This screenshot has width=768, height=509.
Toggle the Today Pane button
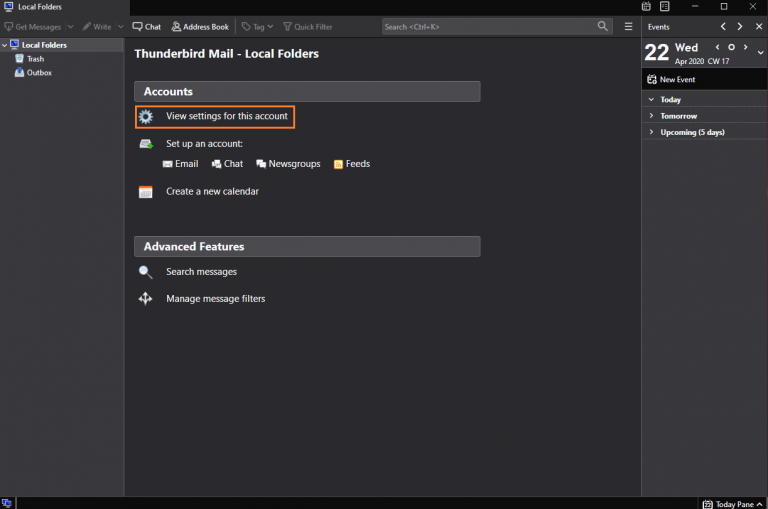coord(734,504)
